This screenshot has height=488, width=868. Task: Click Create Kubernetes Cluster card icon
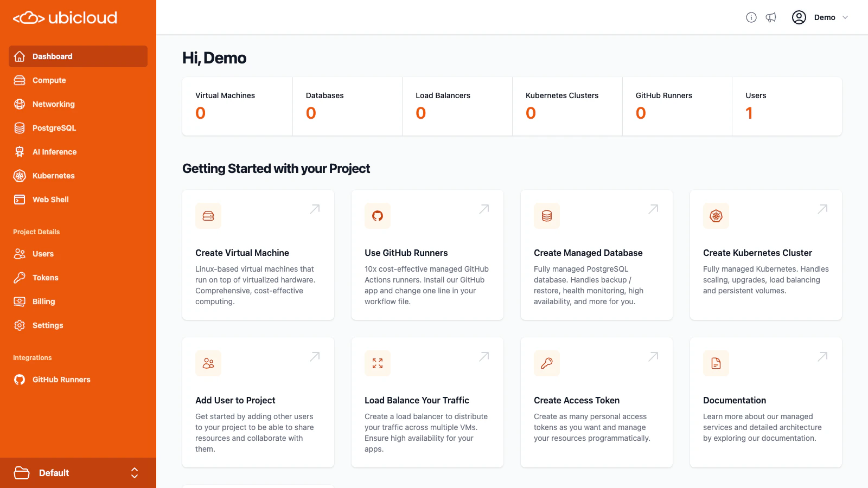pos(716,216)
